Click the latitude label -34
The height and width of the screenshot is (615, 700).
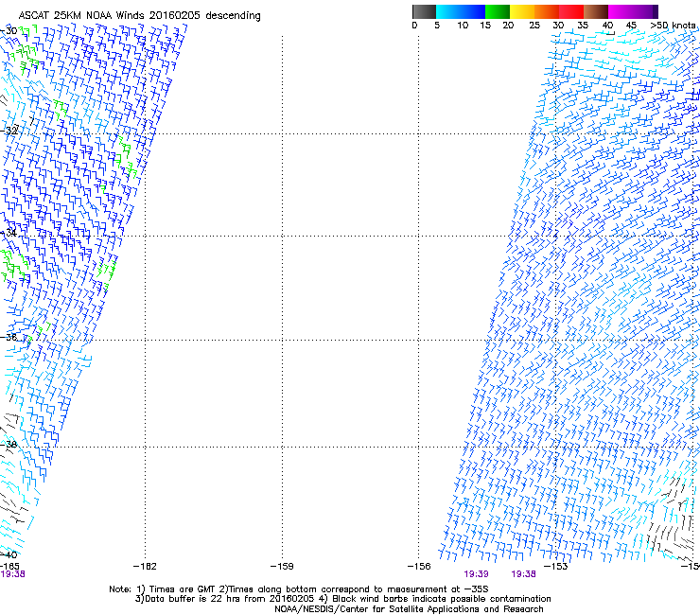click(x=9, y=233)
